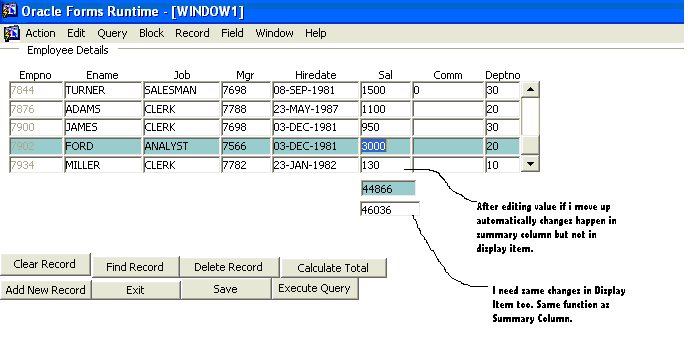Click the Empno field 7876
Screen dimensions: 688x360
coord(36,109)
